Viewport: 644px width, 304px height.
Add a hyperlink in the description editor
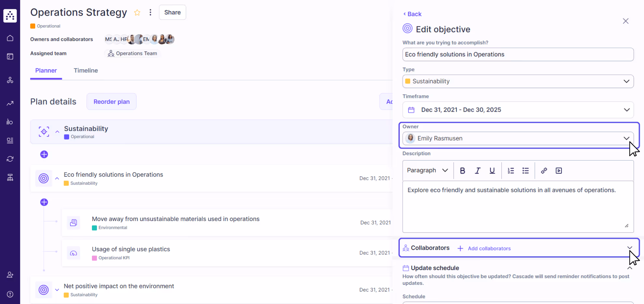(544, 170)
